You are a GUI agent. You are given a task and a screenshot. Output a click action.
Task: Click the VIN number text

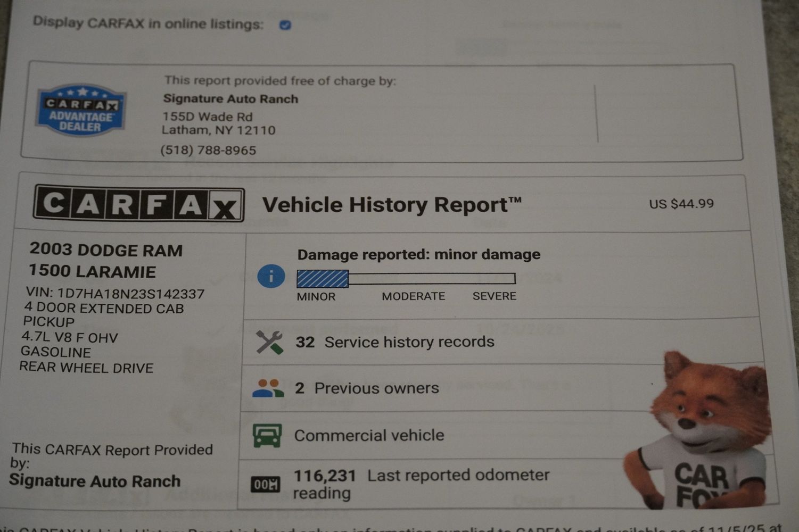[x=115, y=294]
